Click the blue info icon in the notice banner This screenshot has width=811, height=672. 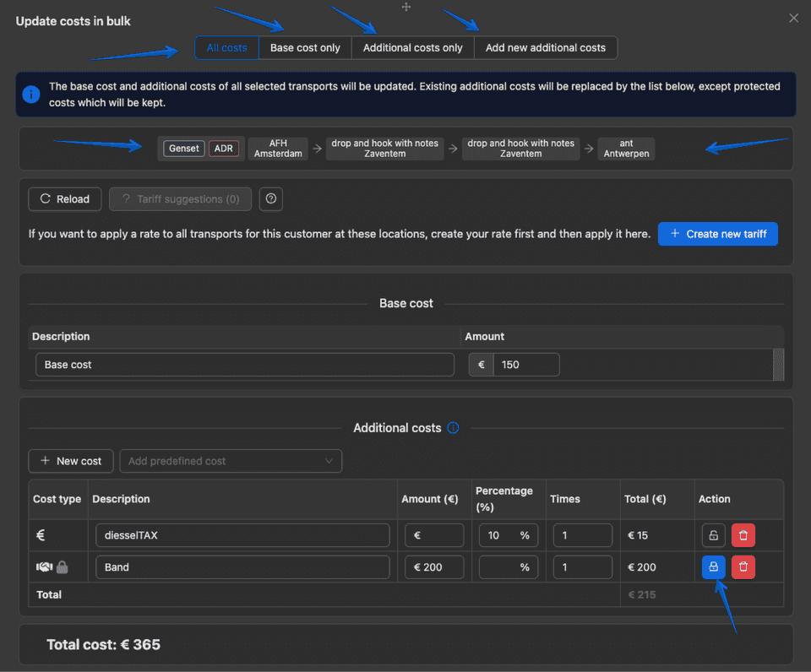(x=31, y=94)
